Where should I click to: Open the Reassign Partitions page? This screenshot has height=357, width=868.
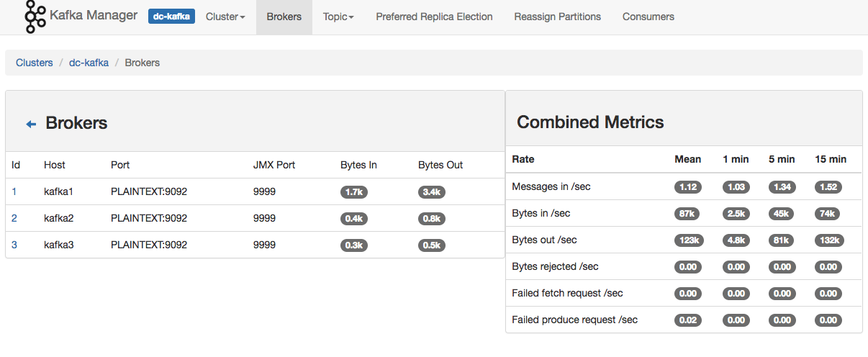(557, 17)
